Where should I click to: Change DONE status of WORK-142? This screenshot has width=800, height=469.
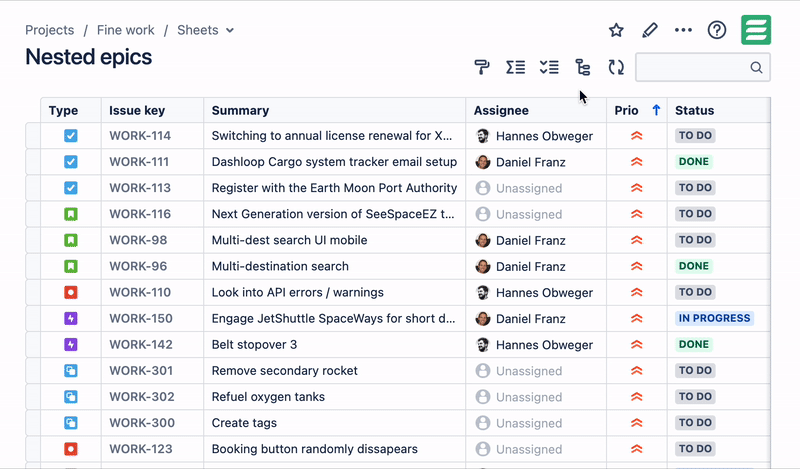[x=693, y=344]
